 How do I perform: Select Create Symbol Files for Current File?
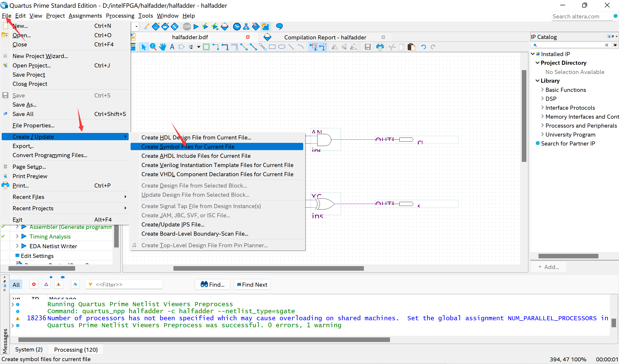point(188,146)
